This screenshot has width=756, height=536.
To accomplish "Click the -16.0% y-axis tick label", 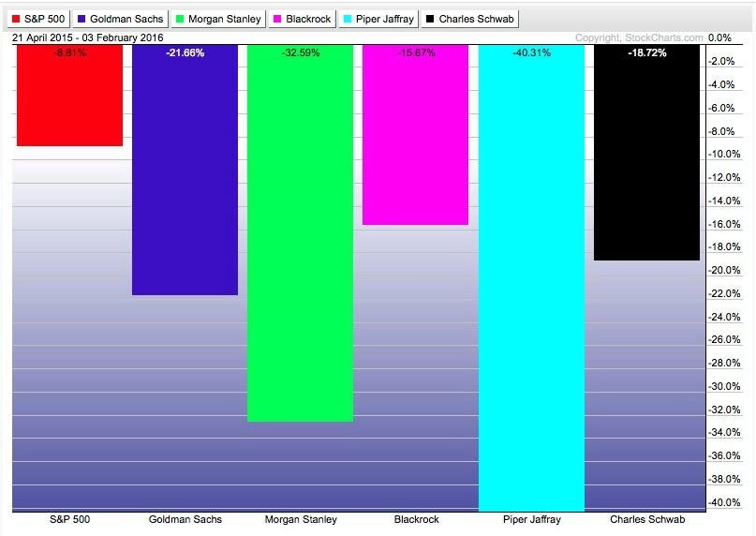I will pyautogui.click(x=724, y=224).
